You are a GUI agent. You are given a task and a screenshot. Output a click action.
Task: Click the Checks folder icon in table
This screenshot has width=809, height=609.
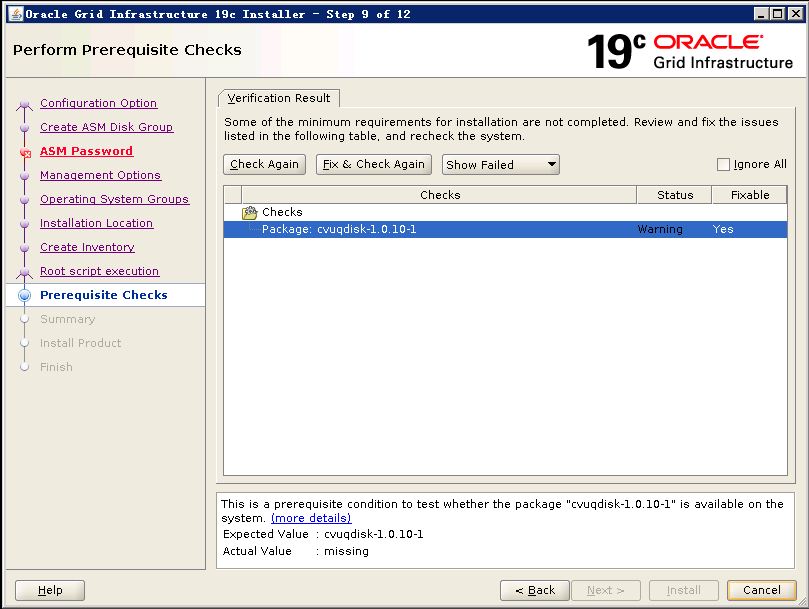click(250, 212)
